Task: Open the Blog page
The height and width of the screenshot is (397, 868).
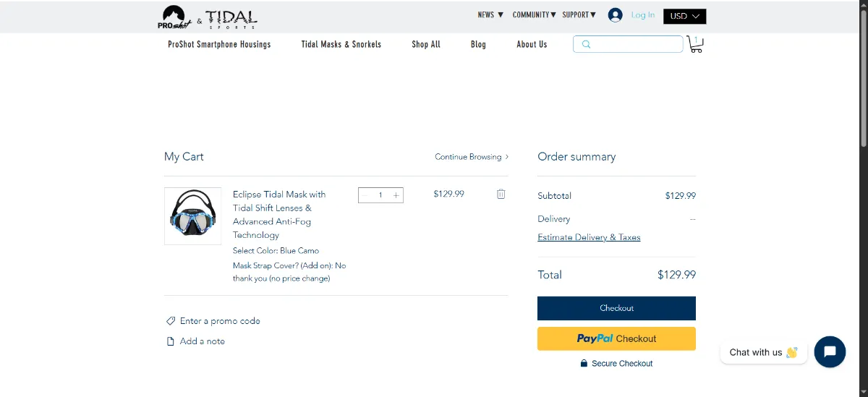Action: [478, 44]
